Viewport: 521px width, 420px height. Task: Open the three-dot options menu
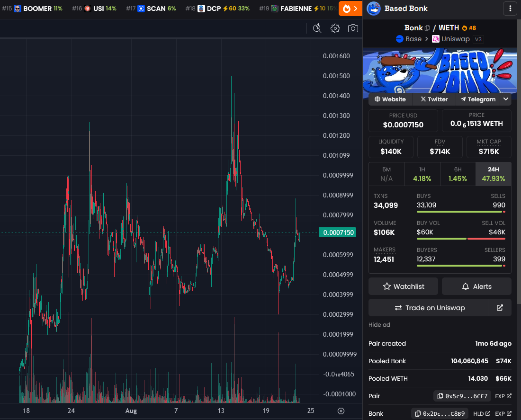click(x=510, y=9)
